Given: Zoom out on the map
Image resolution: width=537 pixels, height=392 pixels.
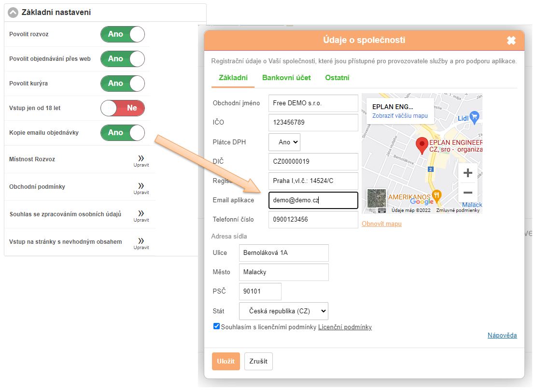Looking at the screenshot, I should point(467,193).
